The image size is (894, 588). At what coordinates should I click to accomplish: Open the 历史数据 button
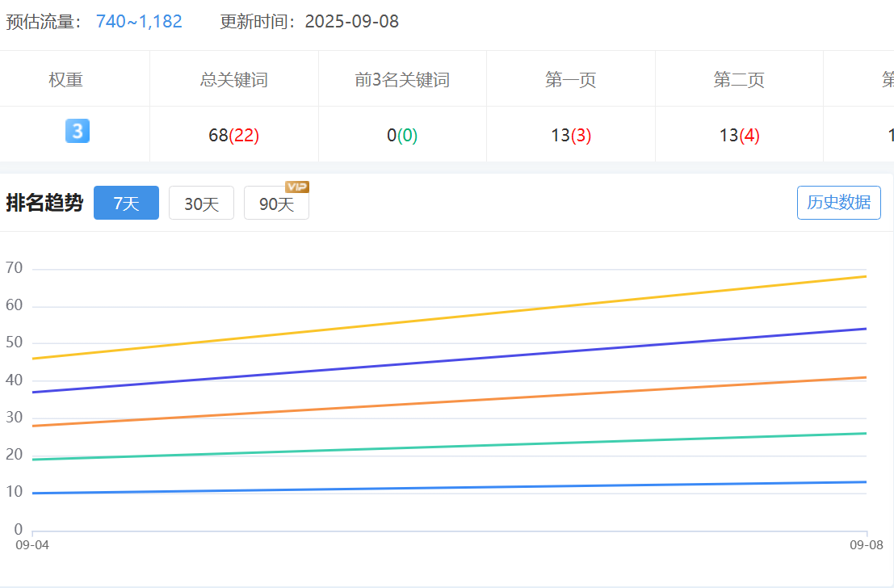click(838, 203)
